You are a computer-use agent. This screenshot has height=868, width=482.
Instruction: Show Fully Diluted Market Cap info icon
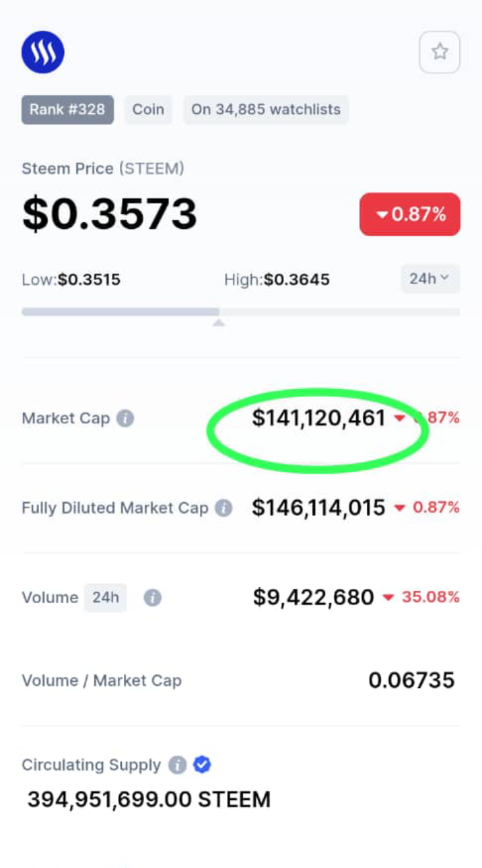[x=224, y=508]
